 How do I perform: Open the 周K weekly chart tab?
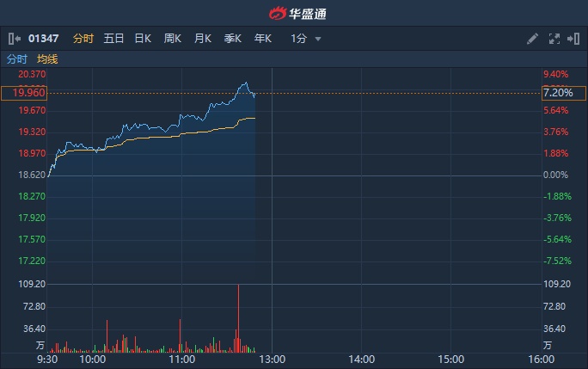pos(173,39)
